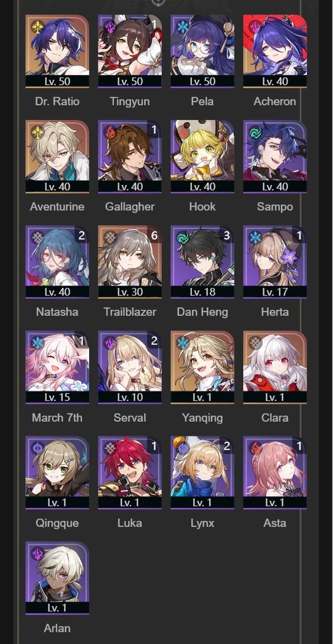Open Lynx character portrait
The height and width of the screenshot is (644, 333).
(202, 473)
